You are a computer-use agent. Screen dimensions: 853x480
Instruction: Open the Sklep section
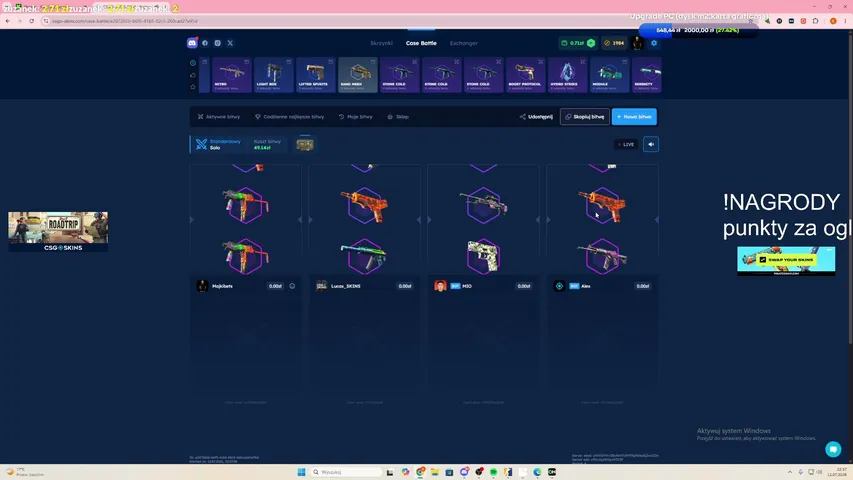pos(398,116)
